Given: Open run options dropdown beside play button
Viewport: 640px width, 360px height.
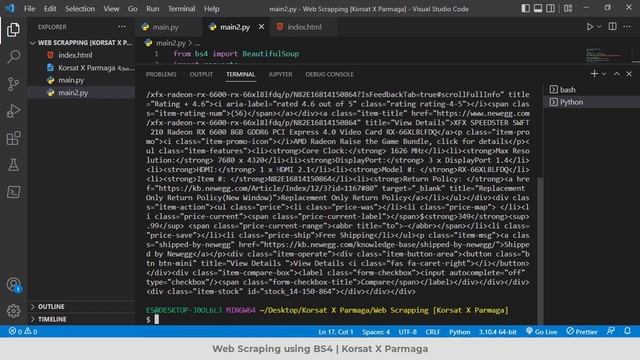Looking at the screenshot, I should [599, 27].
